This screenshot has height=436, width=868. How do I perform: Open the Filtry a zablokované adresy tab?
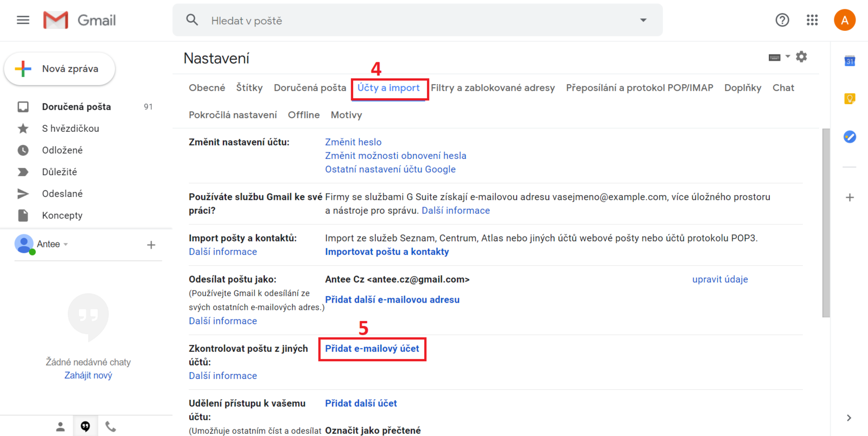click(x=493, y=88)
